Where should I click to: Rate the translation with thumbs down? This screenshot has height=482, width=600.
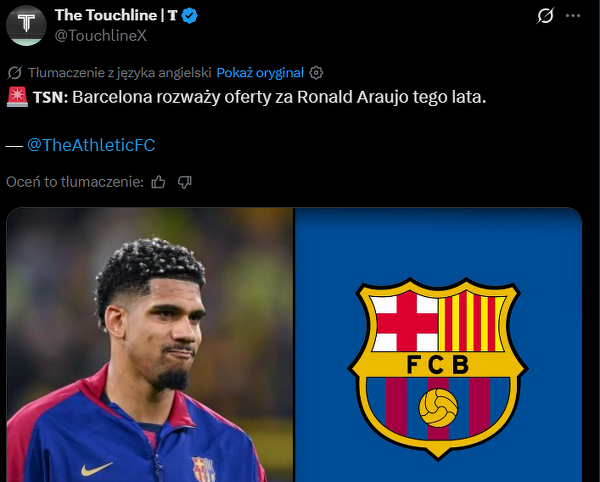(184, 182)
